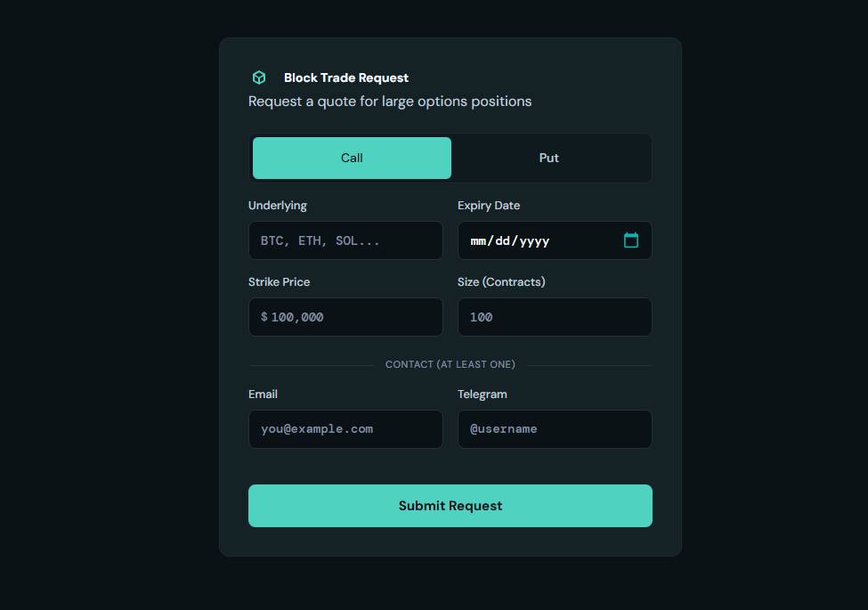The width and height of the screenshot is (868, 610).
Task: Focus the Size (Contracts) input
Action: (555, 317)
